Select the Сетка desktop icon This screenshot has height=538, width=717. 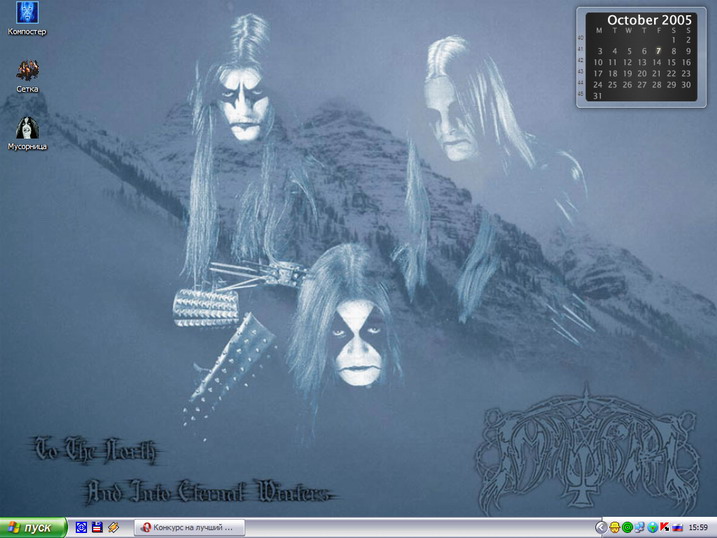pyautogui.click(x=27, y=76)
